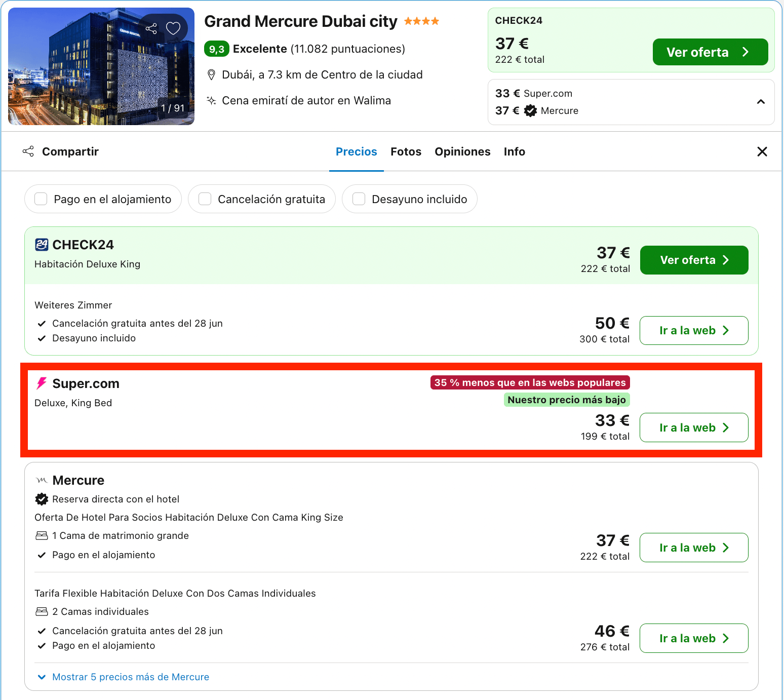
Task: Collapse the price comparison list chevron
Action: 761,102
